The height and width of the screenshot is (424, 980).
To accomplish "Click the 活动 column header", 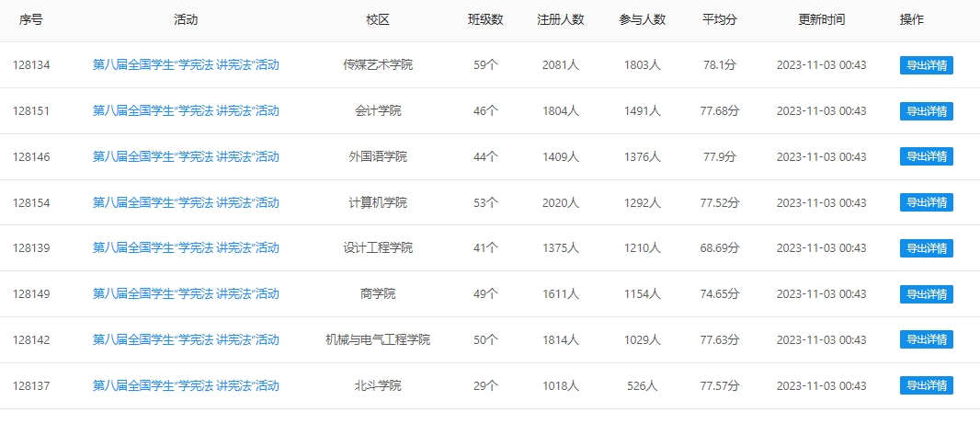I will (186, 20).
